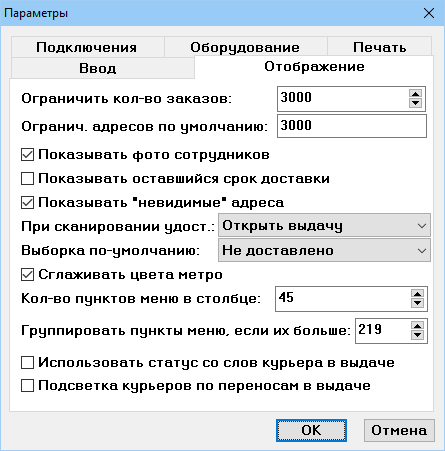
Task: Toggle Показывать "невидимые" адреса checkbox
Action: click(x=27, y=202)
